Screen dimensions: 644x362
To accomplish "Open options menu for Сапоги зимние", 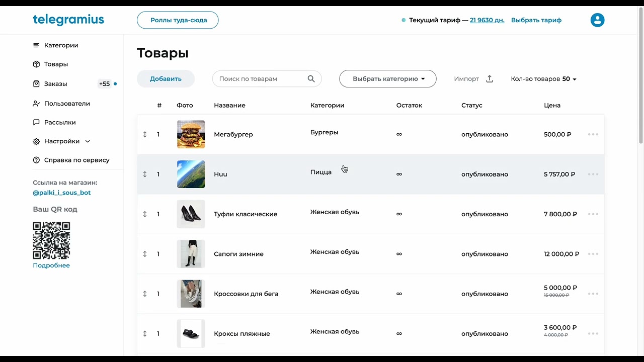I will pyautogui.click(x=593, y=254).
